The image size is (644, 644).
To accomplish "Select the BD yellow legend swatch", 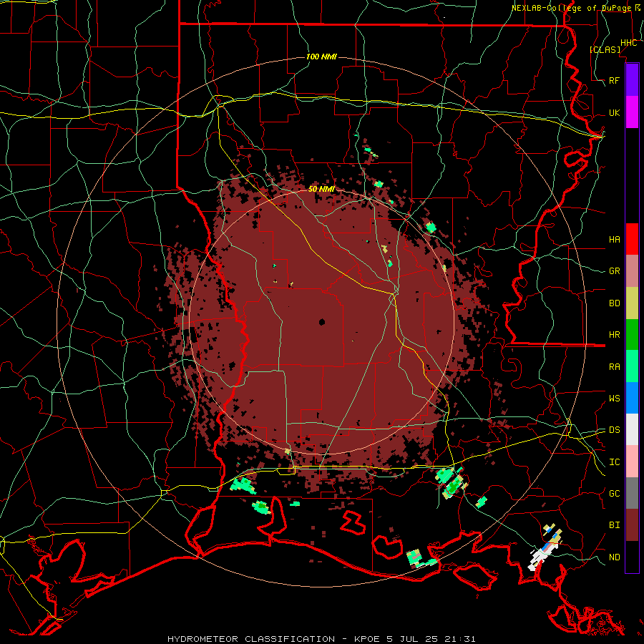I will point(632,303).
